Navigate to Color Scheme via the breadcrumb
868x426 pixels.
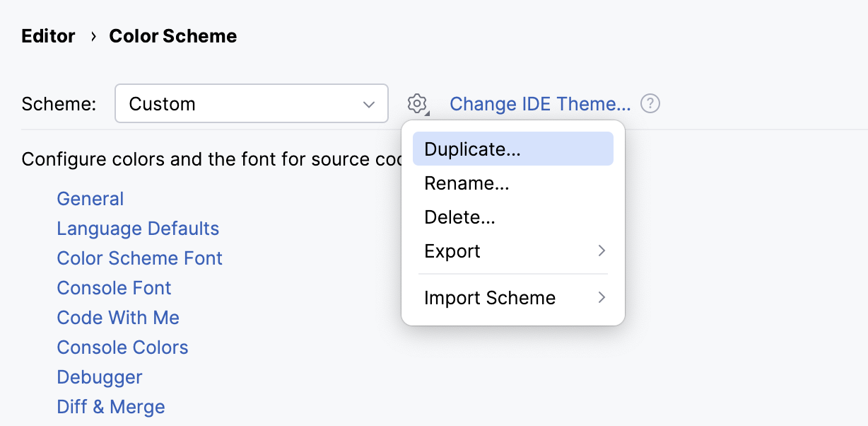(173, 35)
